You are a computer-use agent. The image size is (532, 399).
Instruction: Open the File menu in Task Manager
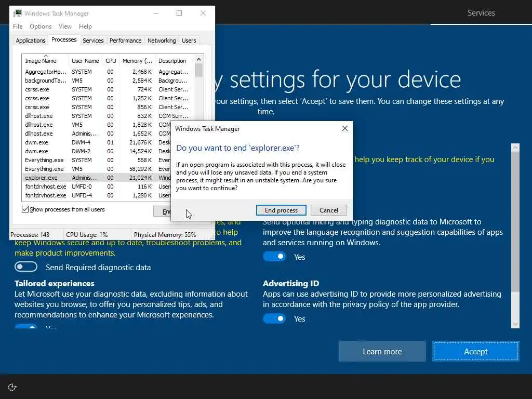[18, 26]
